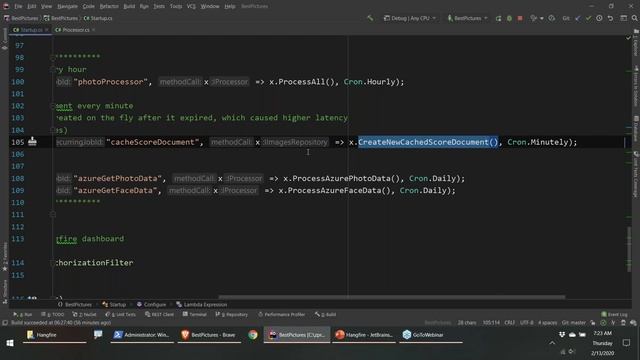Click the Configure breadcrumb item

click(151, 304)
